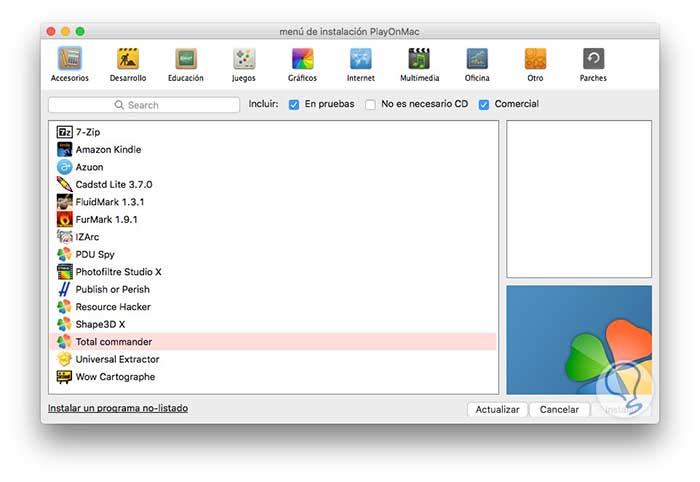Open the Oficina category
The image size is (700, 482).
[477, 65]
